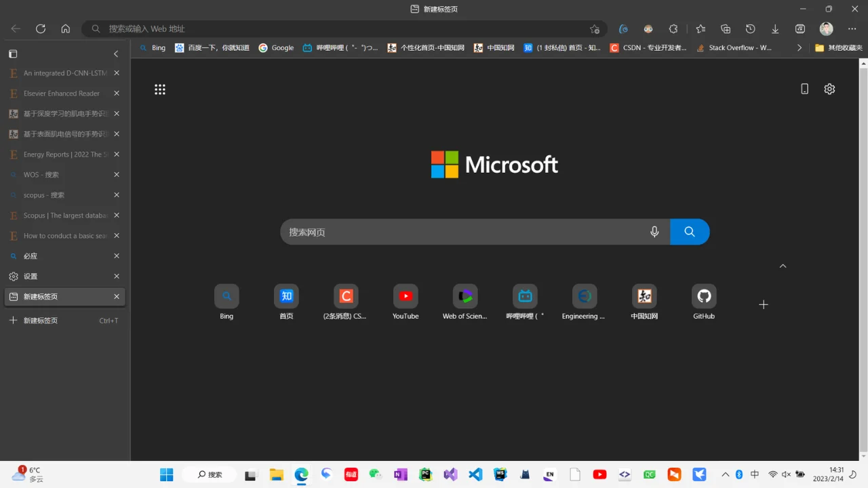This screenshot has width=868, height=488.
Task: Click the web search input box
Action: point(475,232)
